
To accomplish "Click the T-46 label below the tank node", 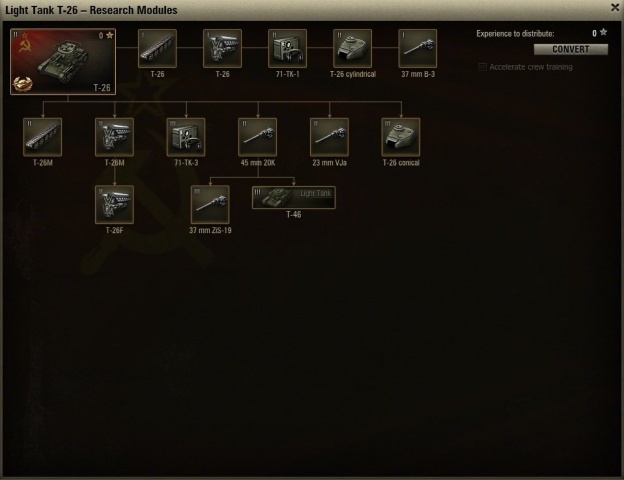I will [x=294, y=215].
